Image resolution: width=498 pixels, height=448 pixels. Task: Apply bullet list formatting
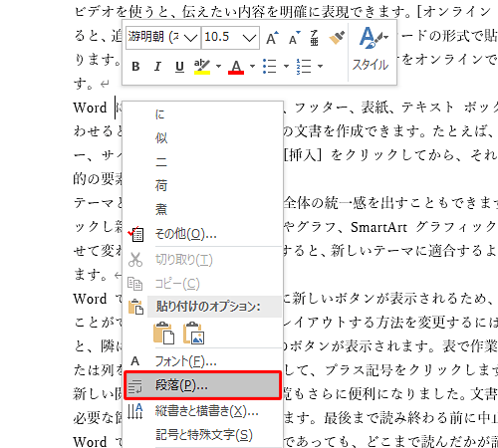tap(270, 67)
